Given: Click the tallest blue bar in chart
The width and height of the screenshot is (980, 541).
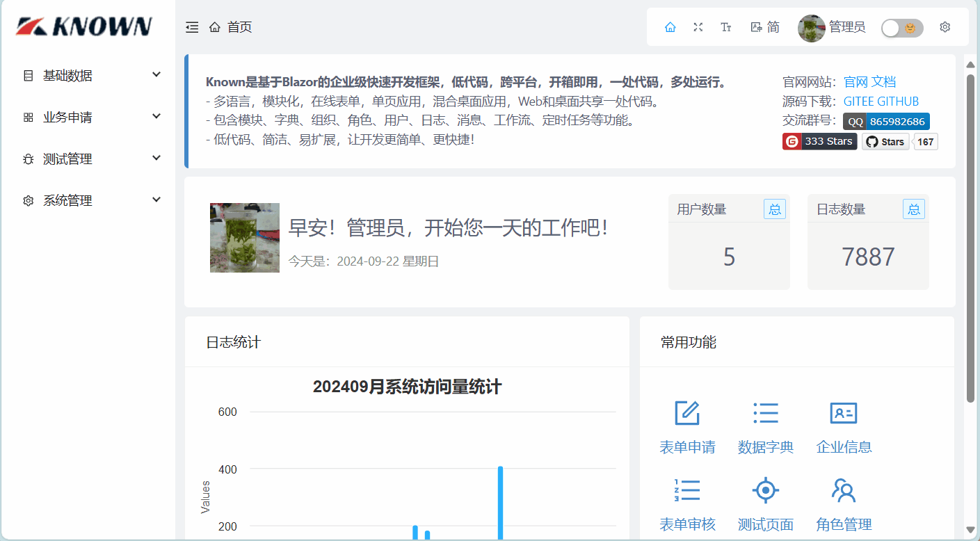Looking at the screenshot, I should pyautogui.click(x=500, y=503).
